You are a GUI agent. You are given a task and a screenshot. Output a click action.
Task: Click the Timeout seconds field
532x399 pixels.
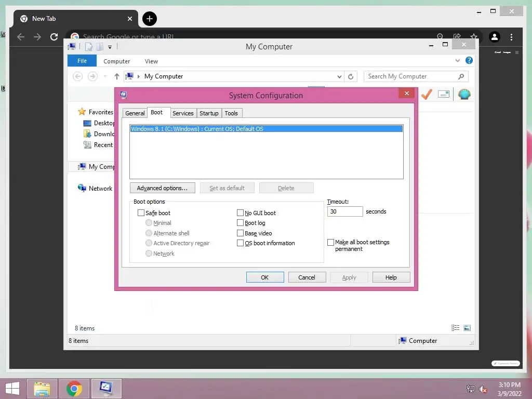345,211
